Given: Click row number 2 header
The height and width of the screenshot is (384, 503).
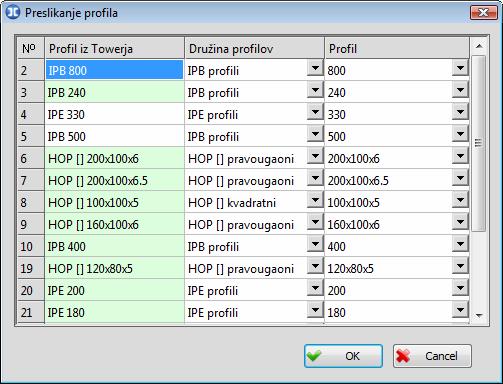Looking at the screenshot, I should tap(31, 70).
